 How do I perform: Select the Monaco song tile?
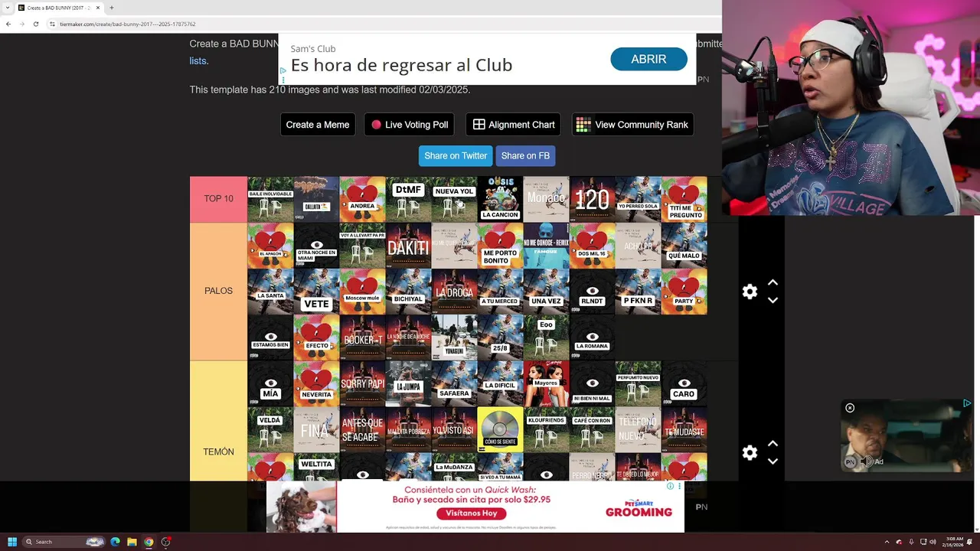pyautogui.click(x=546, y=199)
